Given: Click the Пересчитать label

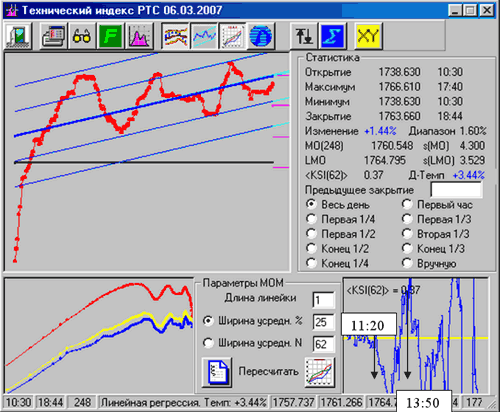Looking at the screenshot, I should pyautogui.click(x=268, y=371).
